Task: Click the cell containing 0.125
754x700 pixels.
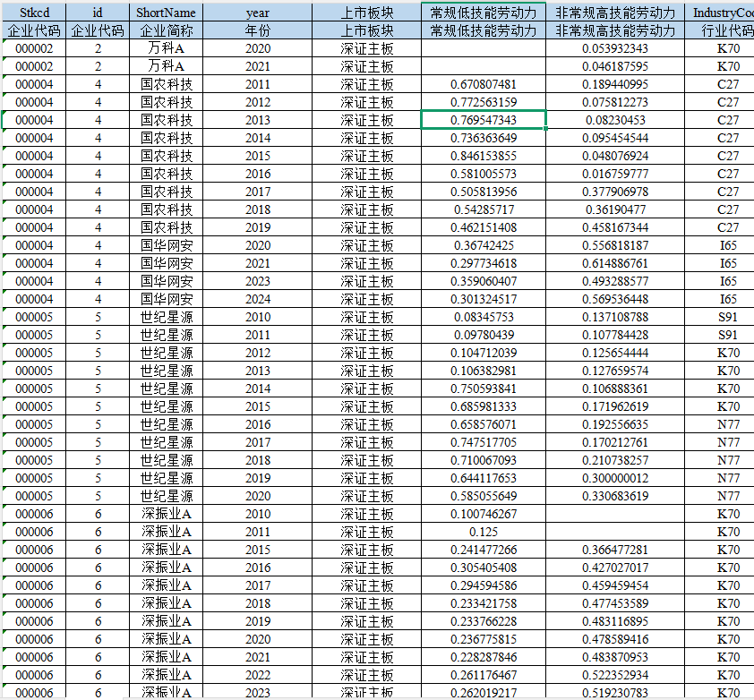Action: point(484,532)
